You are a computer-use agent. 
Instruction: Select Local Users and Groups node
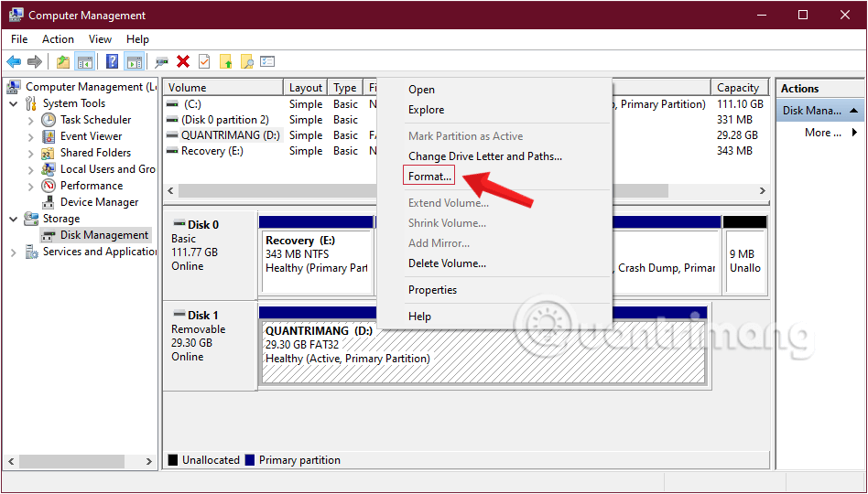coord(108,169)
